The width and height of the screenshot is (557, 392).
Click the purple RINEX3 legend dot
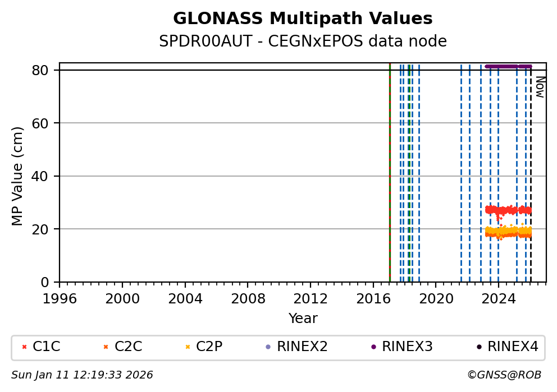pyautogui.click(x=373, y=347)
